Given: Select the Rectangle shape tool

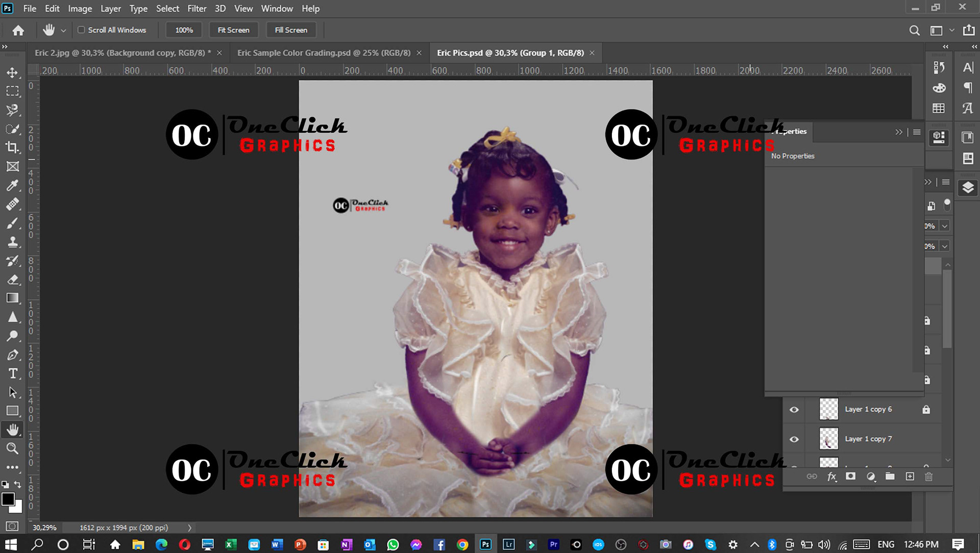Looking at the screenshot, I should 12,411.
